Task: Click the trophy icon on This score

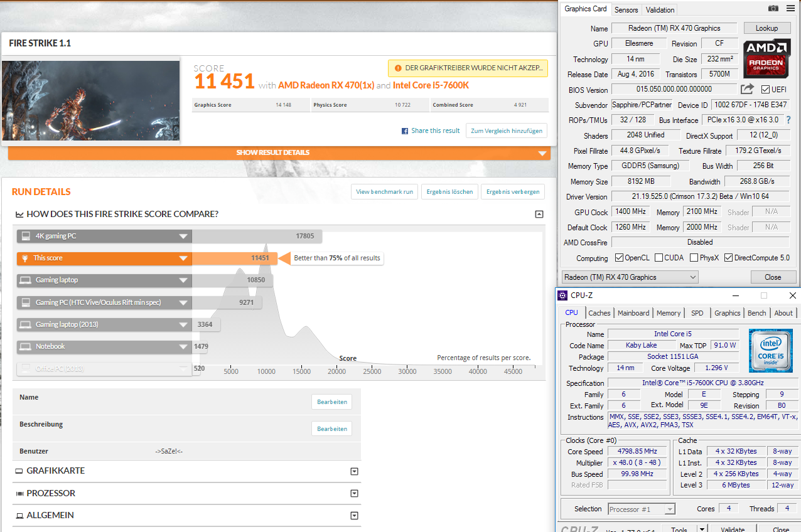Action: pyautogui.click(x=26, y=258)
